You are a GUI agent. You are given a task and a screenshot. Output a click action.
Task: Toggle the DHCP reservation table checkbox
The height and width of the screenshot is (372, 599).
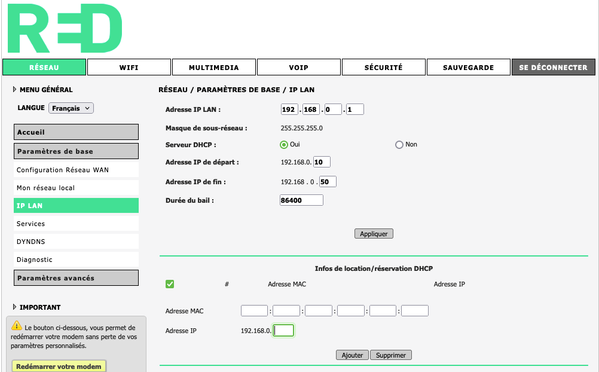[x=170, y=284]
